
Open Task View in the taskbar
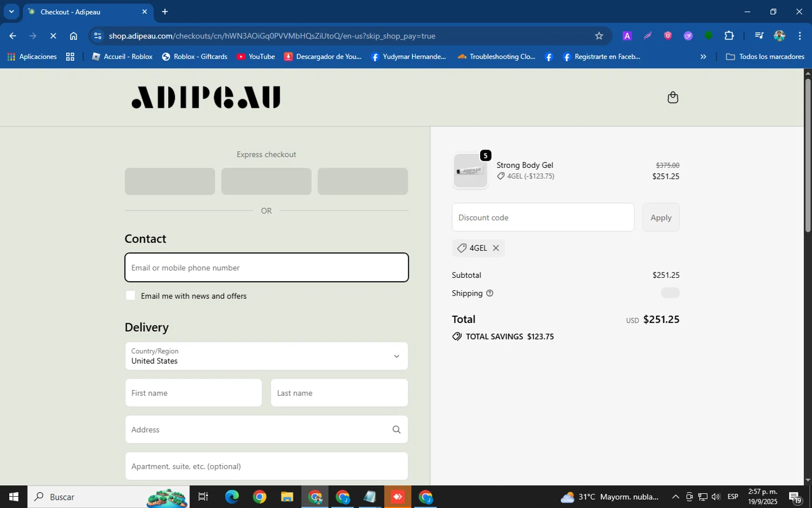point(204,497)
